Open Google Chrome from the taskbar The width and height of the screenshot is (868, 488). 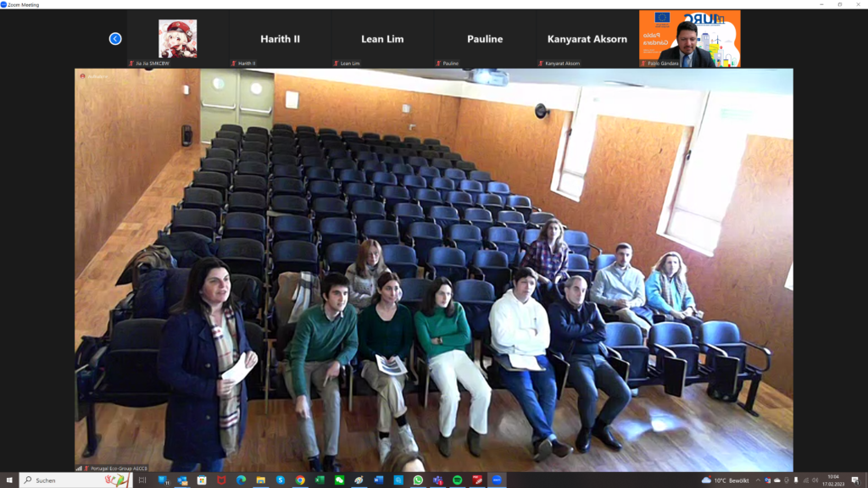point(300,480)
